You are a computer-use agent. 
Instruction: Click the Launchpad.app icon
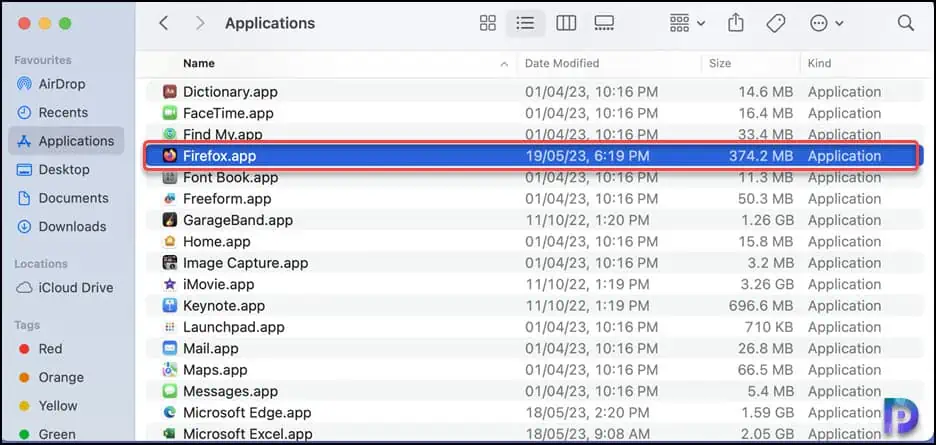pyautogui.click(x=170, y=327)
